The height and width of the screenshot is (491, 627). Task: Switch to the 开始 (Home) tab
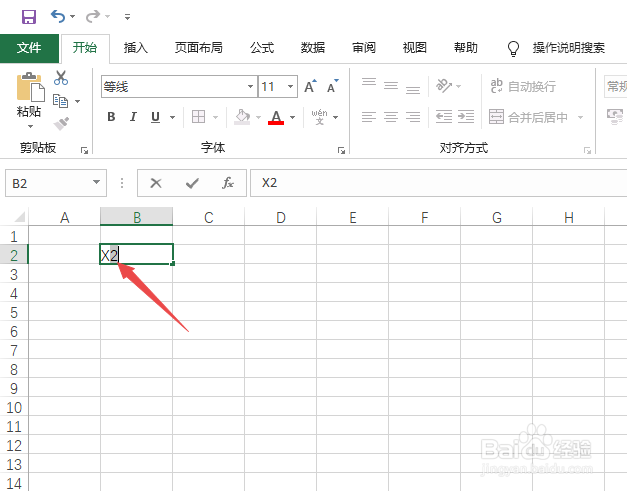(x=85, y=48)
